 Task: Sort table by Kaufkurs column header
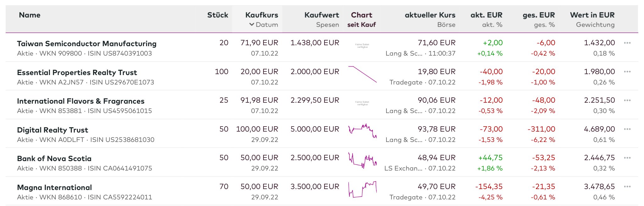pos(262,15)
